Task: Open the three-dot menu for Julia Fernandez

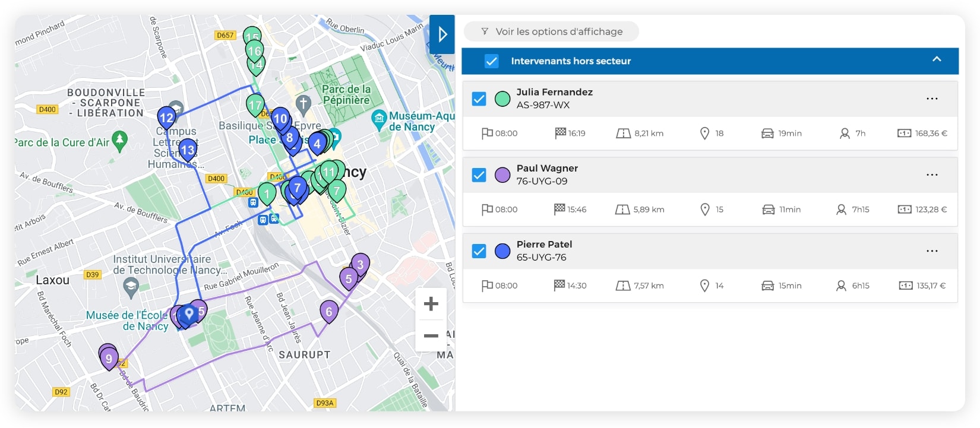Action: point(932,99)
